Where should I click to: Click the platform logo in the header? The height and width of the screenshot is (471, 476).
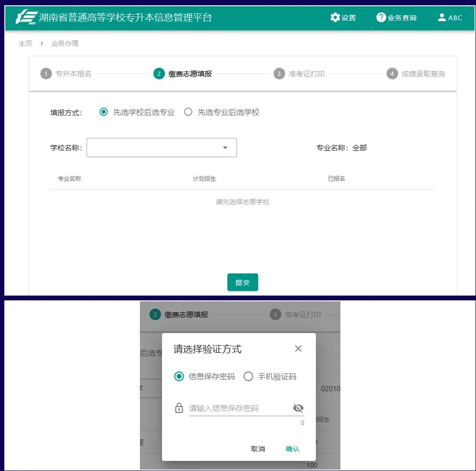point(26,17)
